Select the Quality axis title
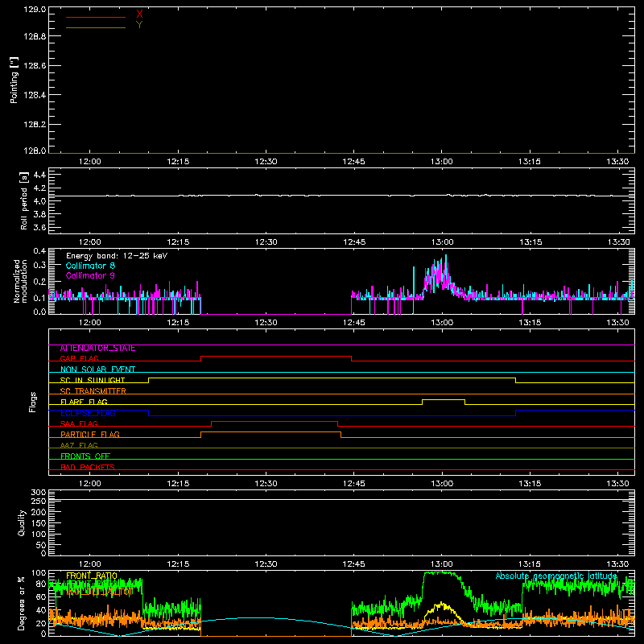 [x=22, y=522]
